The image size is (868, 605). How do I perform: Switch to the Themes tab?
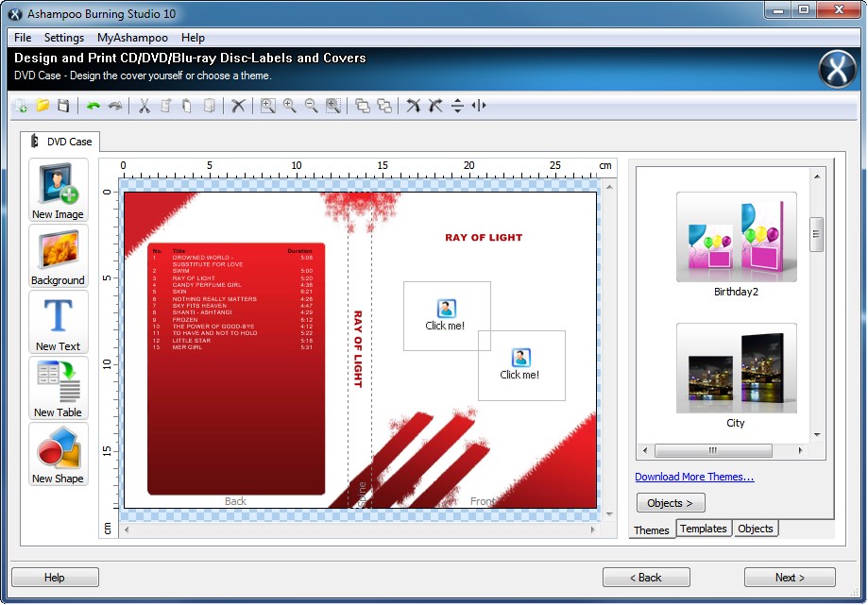pyautogui.click(x=652, y=529)
